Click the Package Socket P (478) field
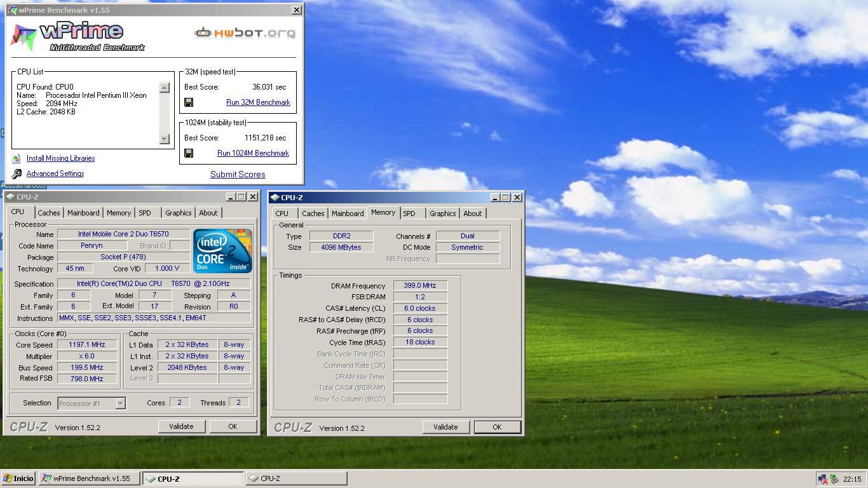The width and height of the screenshot is (868, 488). click(x=123, y=257)
